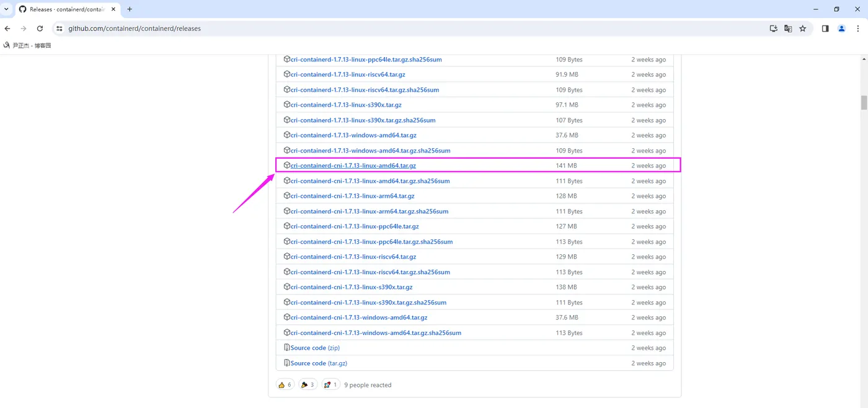Add thumbs up reaction with 6 votes
868x408 pixels.
[x=285, y=385]
